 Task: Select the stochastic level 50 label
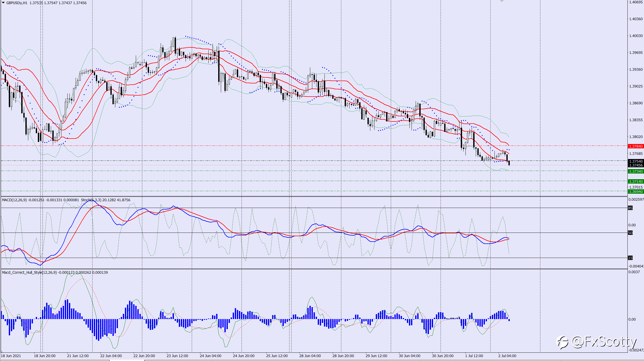(x=630, y=233)
